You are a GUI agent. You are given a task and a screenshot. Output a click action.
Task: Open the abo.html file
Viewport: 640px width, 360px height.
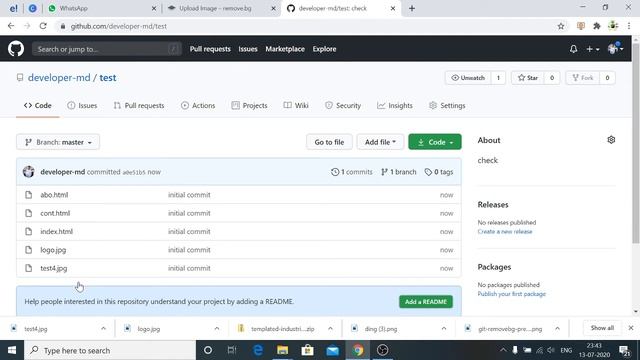click(54, 195)
